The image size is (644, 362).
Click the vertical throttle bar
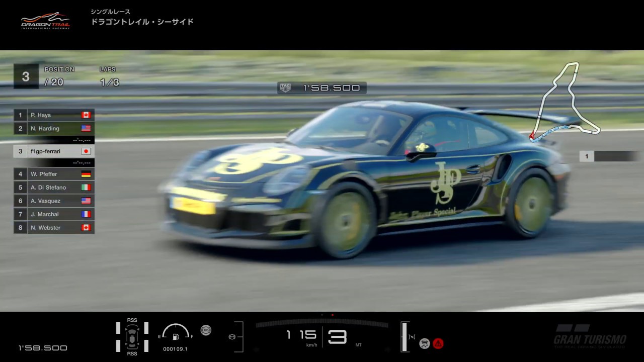404,337
